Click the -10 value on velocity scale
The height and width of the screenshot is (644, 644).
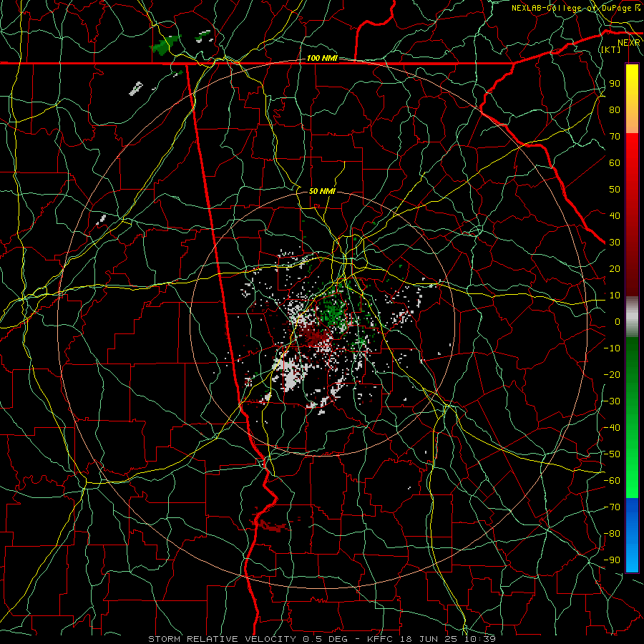click(x=612, y=348)
